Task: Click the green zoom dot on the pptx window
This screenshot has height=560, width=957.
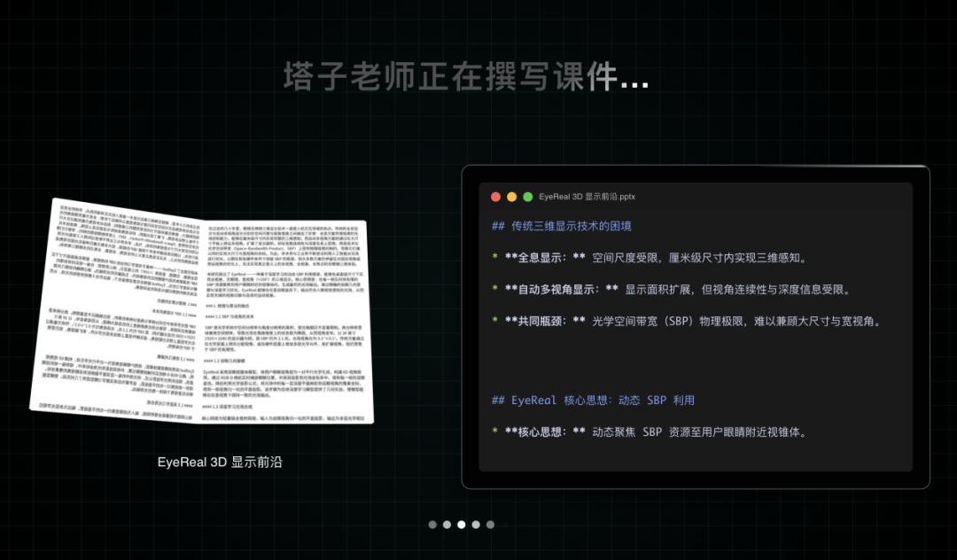Action: tap(528, 197)
